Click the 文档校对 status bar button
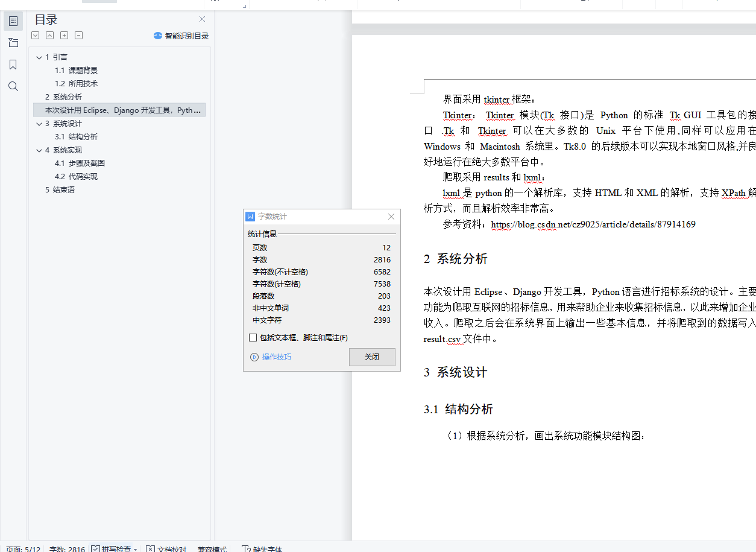 coord(166,549)
